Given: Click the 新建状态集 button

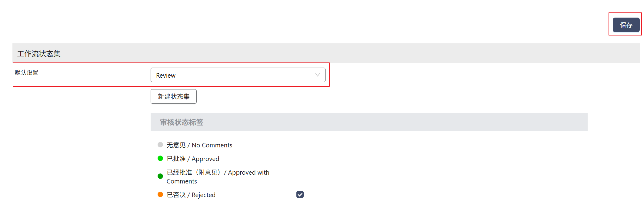Looking at the screenshot, I should pos(173,96).
